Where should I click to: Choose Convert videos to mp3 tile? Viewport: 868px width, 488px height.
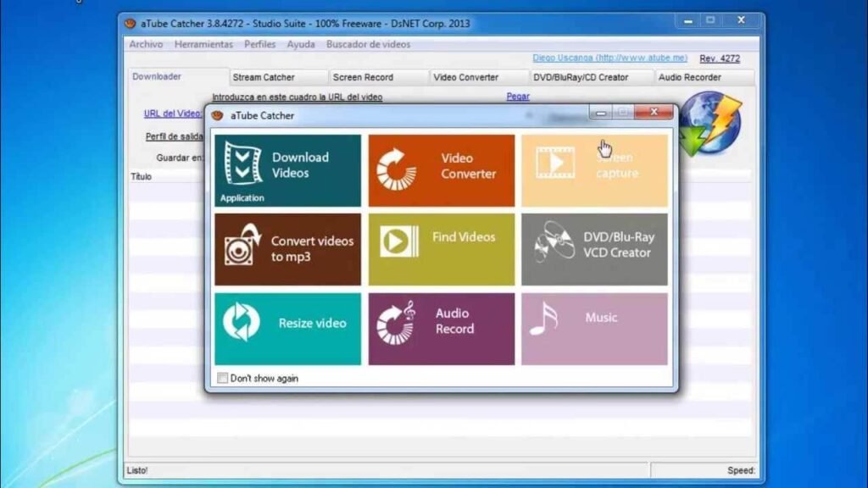(x=287, y=250)
